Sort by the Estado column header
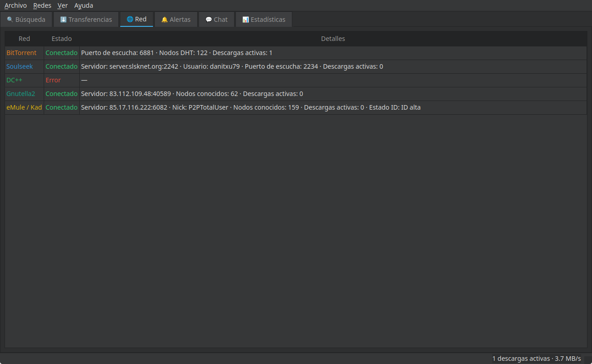The height and width of the screenshot is (364, 592). point(61,39)
